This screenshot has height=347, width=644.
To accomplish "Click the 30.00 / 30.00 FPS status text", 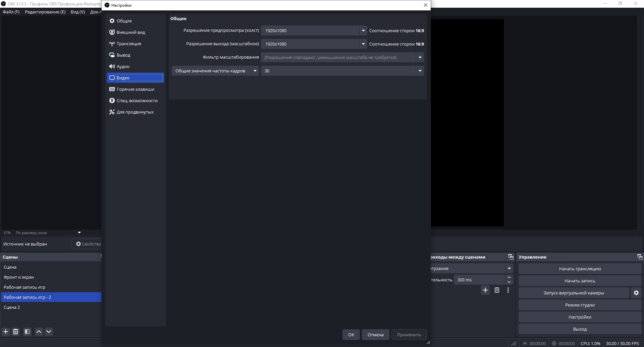I will (623, 343).
